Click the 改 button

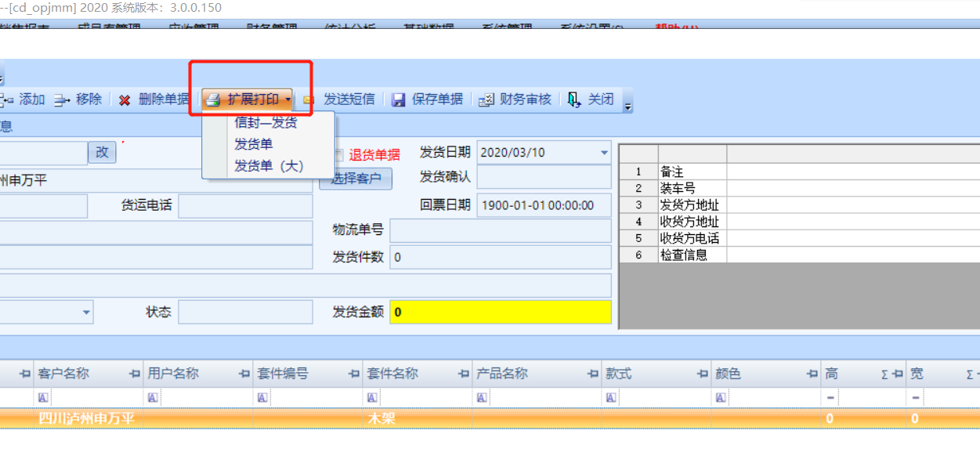[102, 152]
